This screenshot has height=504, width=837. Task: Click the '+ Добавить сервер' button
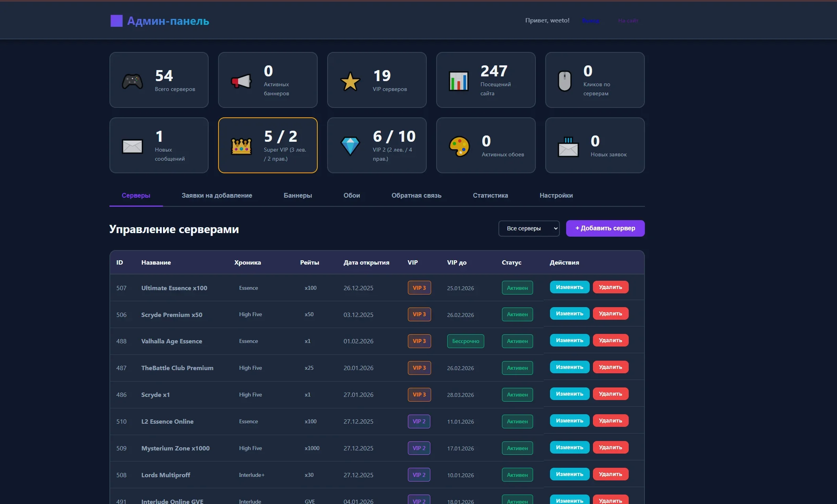pos(605,228)
